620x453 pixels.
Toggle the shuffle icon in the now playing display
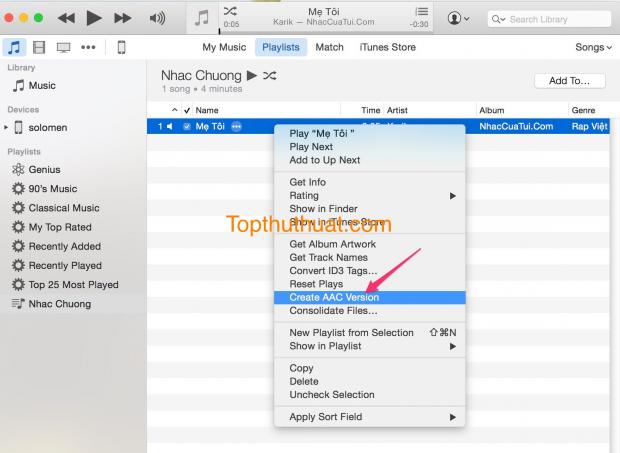[230, 11]
